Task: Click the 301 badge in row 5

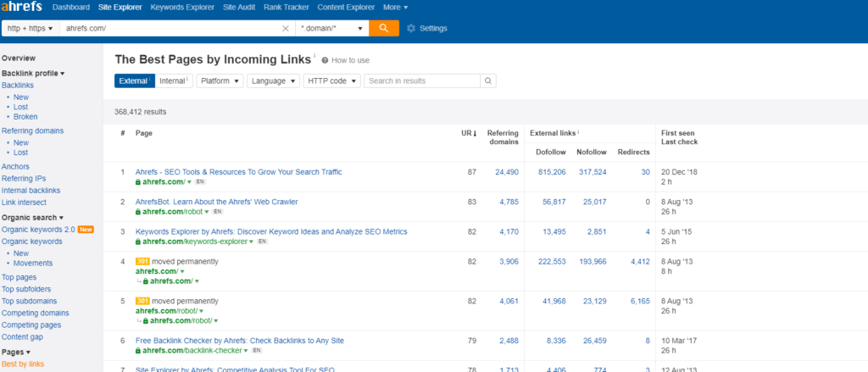Action: tap(142, 301)
